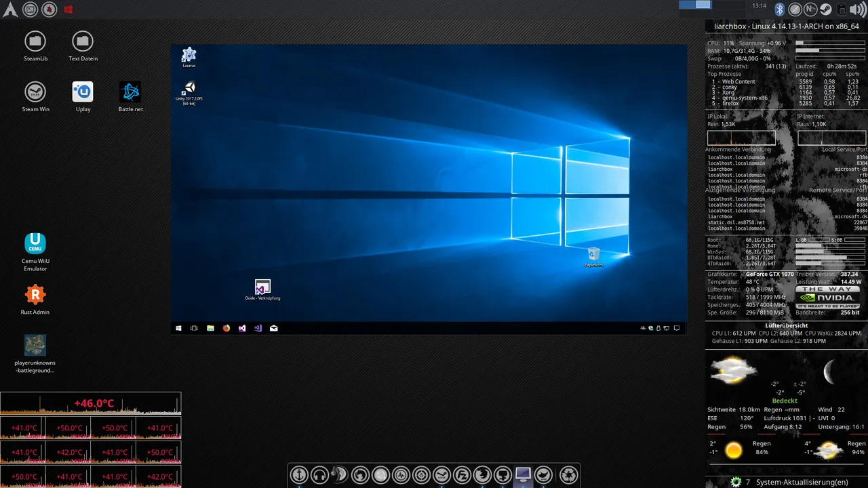Open the Bluetooth tray icon
This screenshot has width=868, height=488.
click(x=780, y=9)
